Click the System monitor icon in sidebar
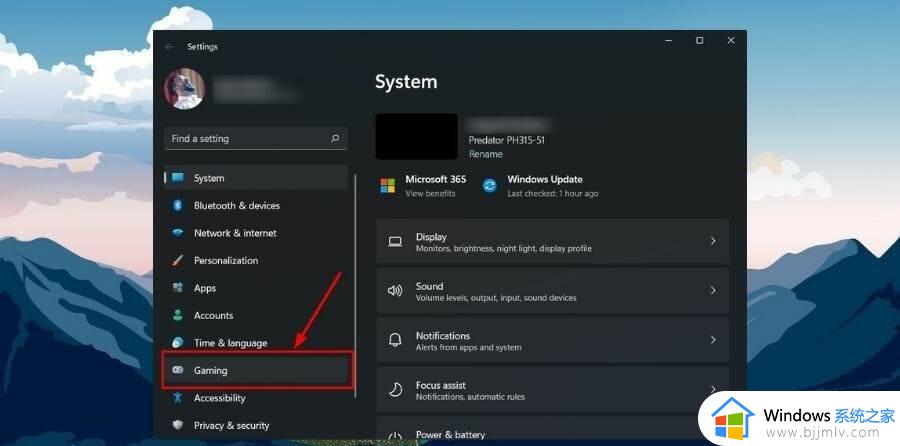The height and width of the screenshot is (446, 900). pyautogui.click(x=178, y=178)
